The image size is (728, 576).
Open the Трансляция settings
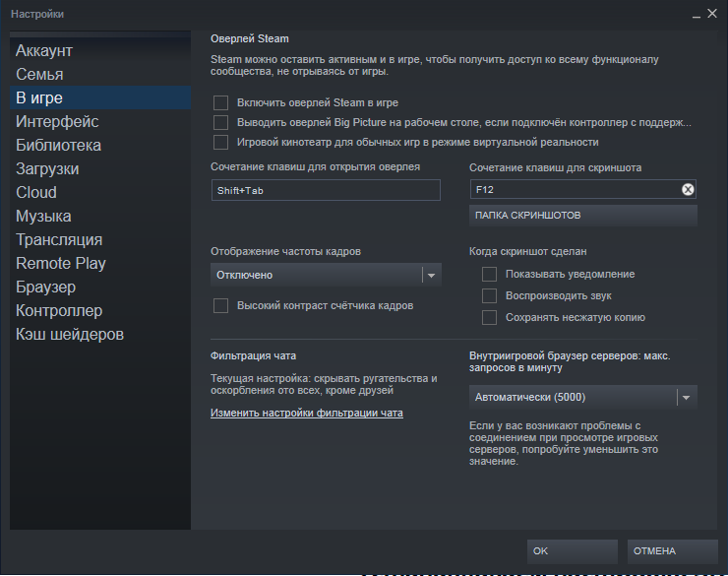99,239
